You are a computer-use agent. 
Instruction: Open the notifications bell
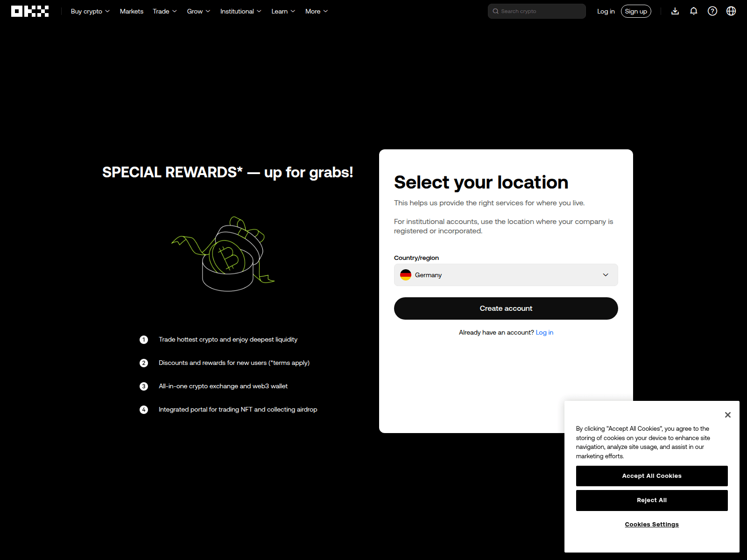[694, 11]
